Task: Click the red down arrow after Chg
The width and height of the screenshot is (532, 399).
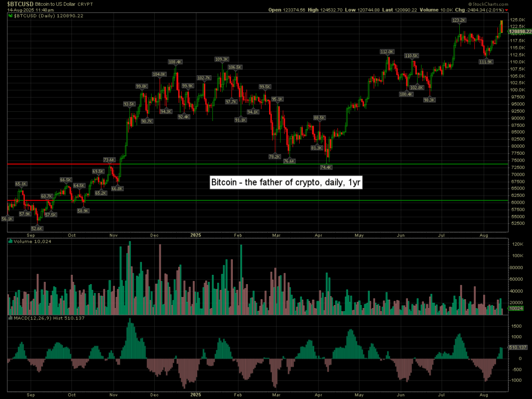Action: click(x=507, y=10)
